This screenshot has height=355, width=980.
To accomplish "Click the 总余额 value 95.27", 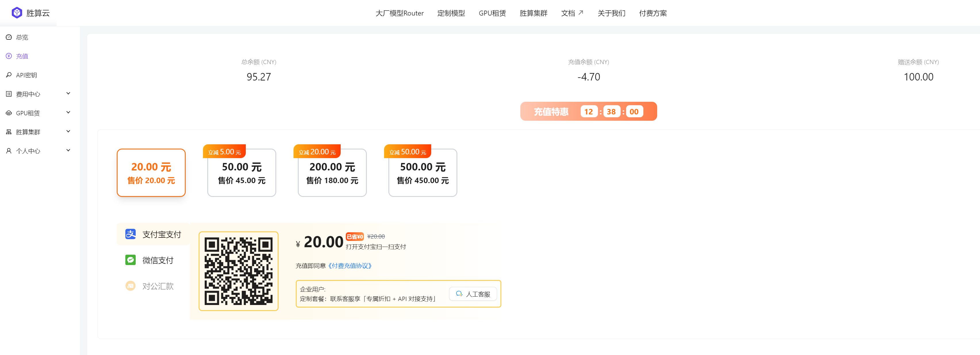I will pyautogui.click(x=259, y=77).
